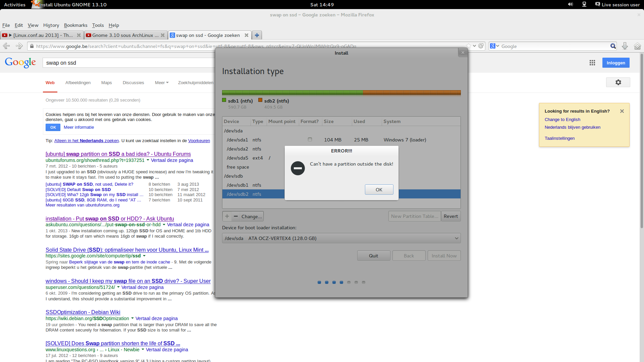644x362 pixels.
Task: Click the network icon in top bar
Action: [584, 4]
